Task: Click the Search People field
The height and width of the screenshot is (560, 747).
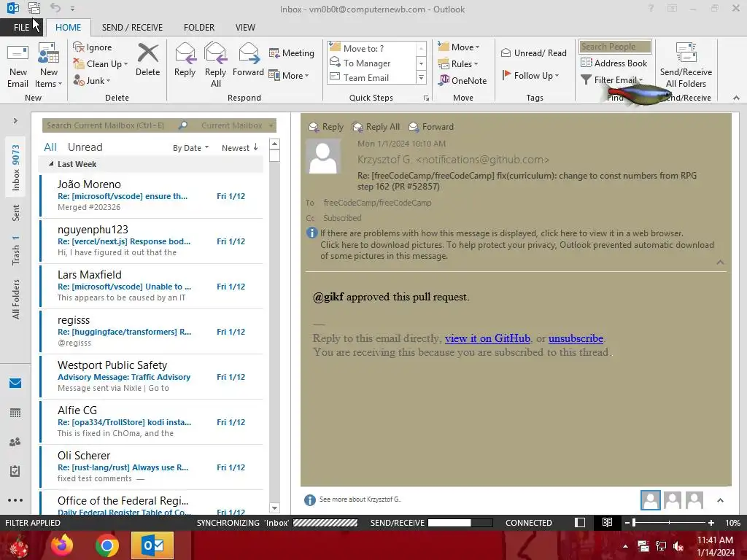Action: (x=615, y=46)
